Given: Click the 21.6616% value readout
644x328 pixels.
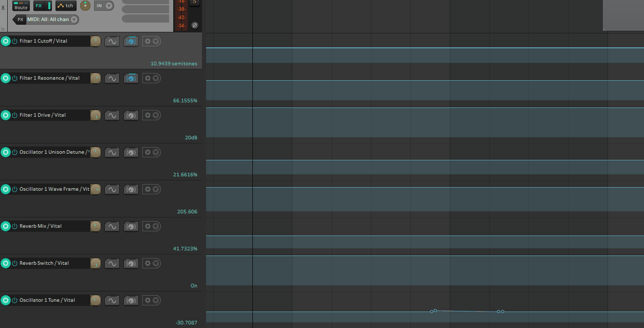Looking at the screenshot, I should (185, 175).
